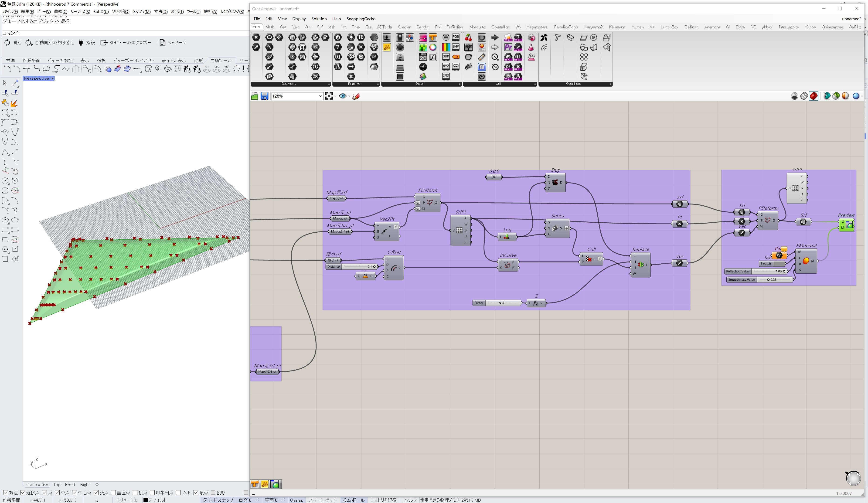Click the red Selected-only preview icon
868x503 pixels.
tap(814, 96)
